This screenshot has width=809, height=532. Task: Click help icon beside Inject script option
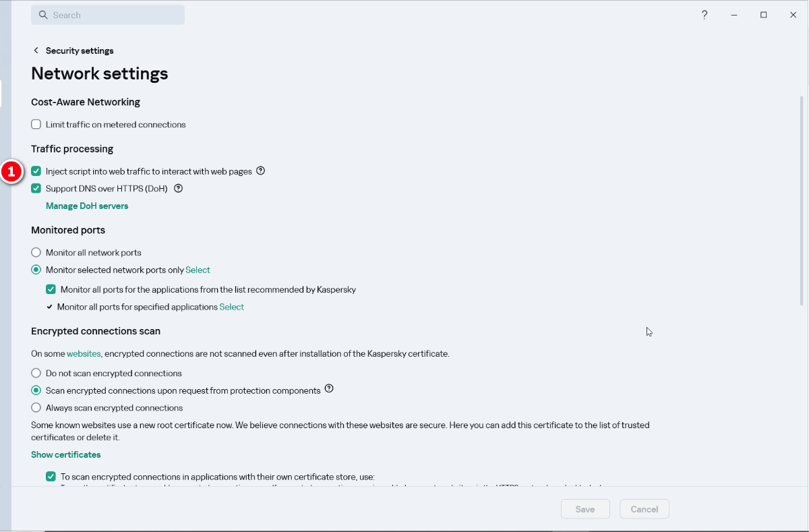pyautogui.click(x=261, y=171)
